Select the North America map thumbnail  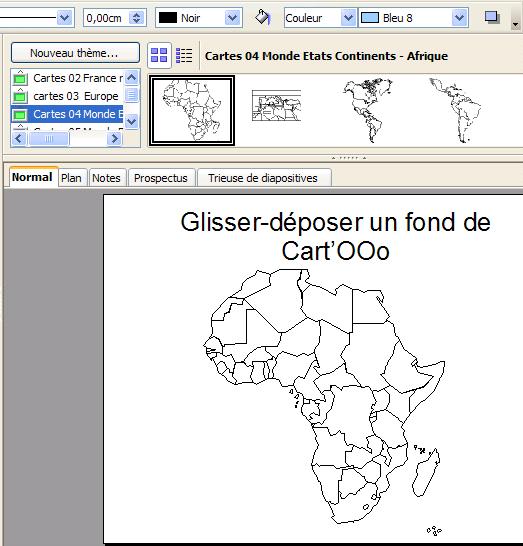coord(367,110)
